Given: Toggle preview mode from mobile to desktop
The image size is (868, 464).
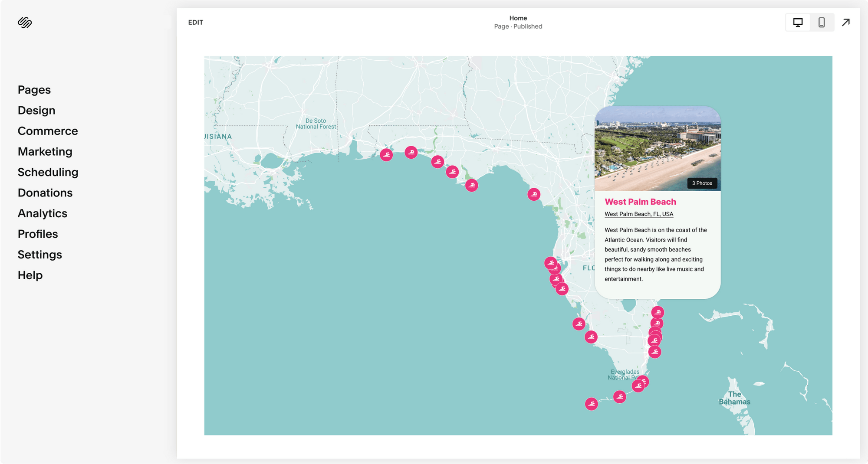Looking at the screenshot, I should click(798, 22).
